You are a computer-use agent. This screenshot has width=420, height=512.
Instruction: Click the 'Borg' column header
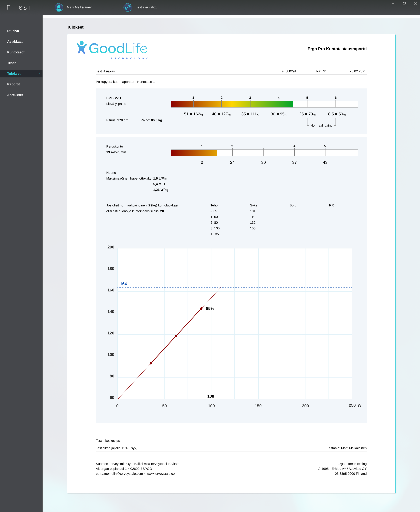[x=293, y=205]
